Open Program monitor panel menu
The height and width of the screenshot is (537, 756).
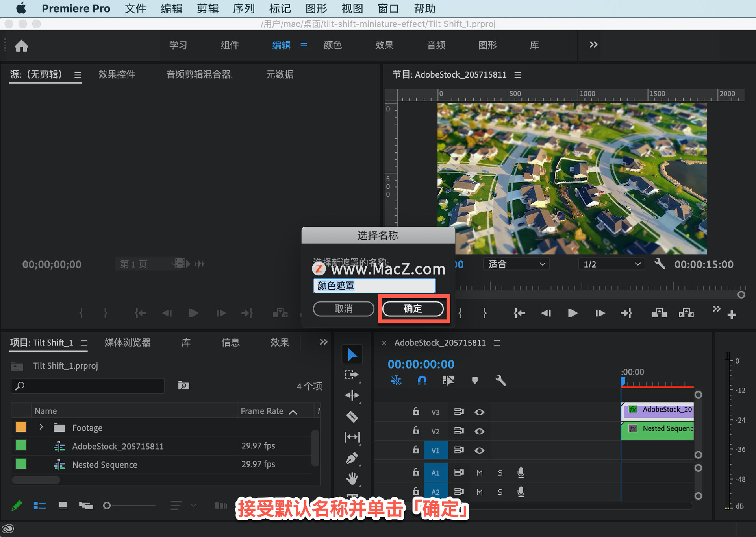517,75
